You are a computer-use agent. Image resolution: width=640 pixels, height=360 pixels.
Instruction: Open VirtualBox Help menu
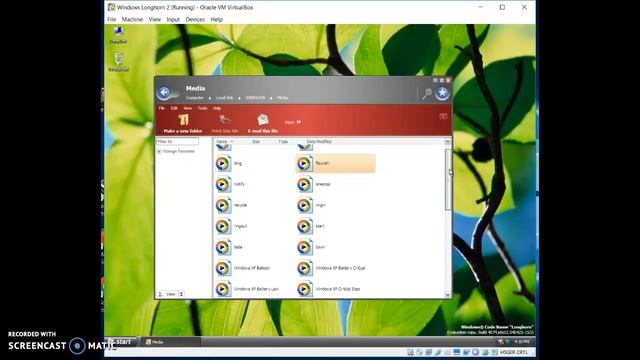(217, 20)
